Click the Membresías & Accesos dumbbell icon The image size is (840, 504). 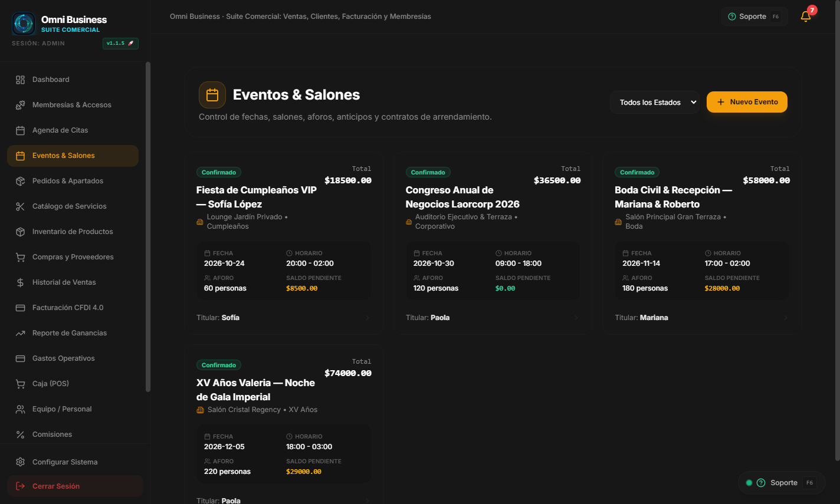point(20,105)
